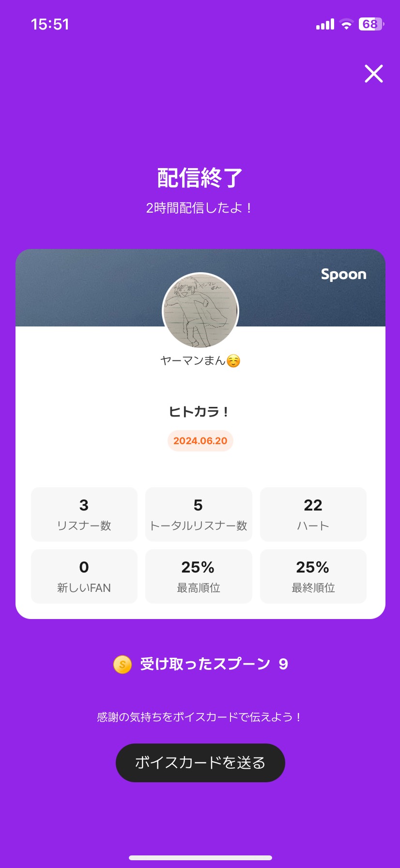
Task: View the 最終順位 stat tile
Action: click(x=313, y=576)
